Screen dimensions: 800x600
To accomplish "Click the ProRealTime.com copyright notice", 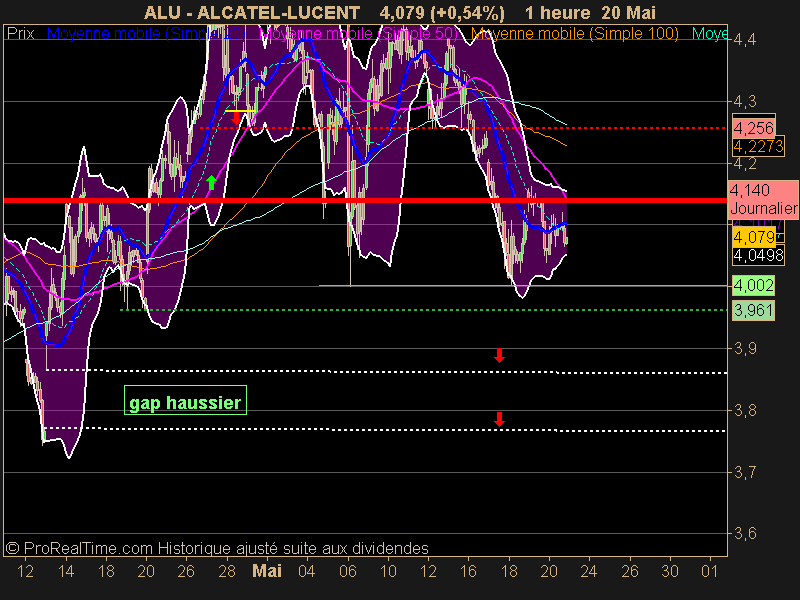I will coord(217,548).
